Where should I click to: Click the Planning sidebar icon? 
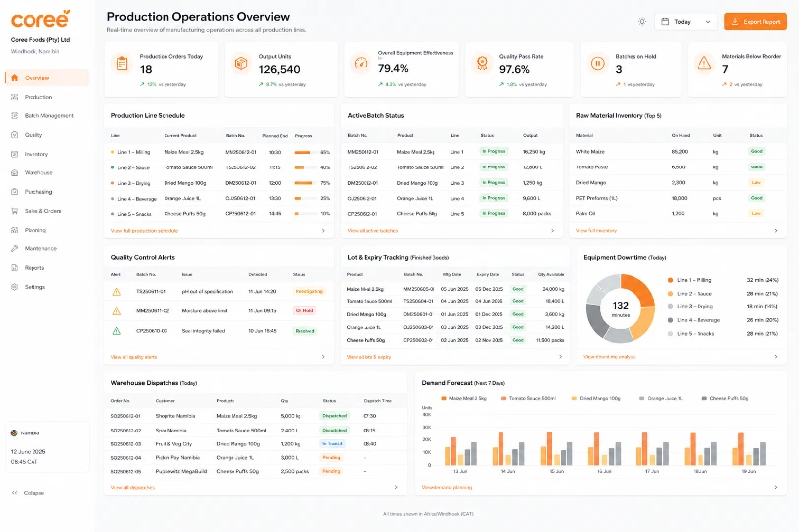tap(14, 230)
